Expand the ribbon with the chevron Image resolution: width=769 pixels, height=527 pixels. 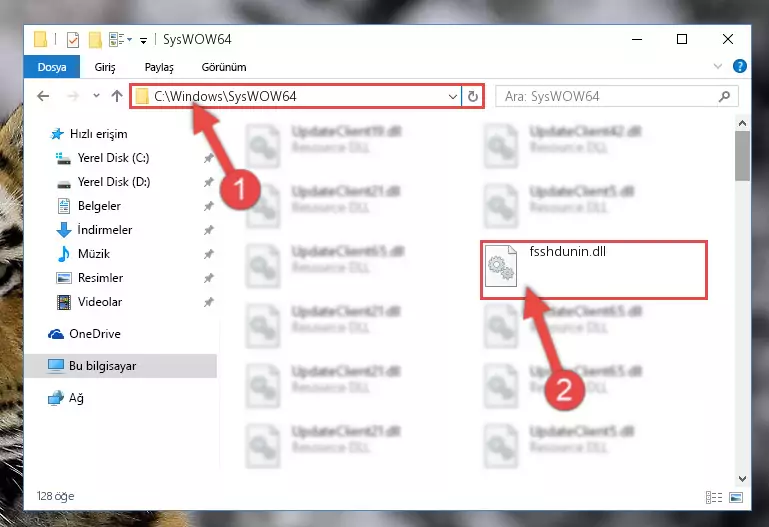[718, 66]
